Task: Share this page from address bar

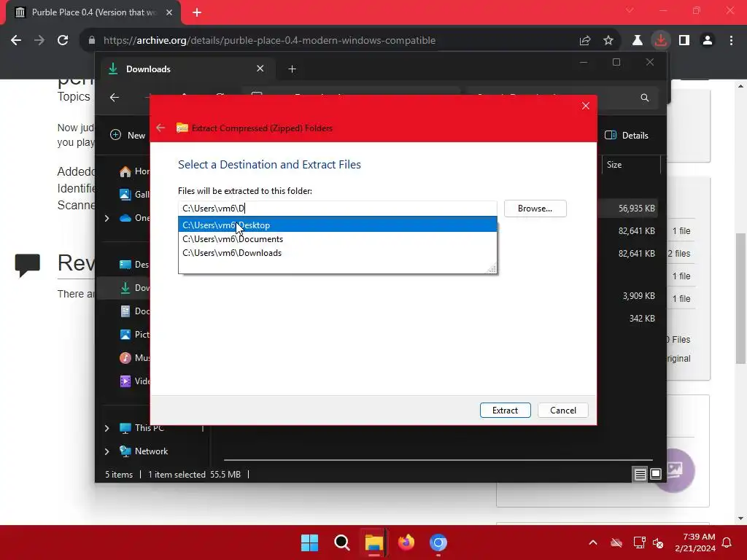Action: pos(585,41)
